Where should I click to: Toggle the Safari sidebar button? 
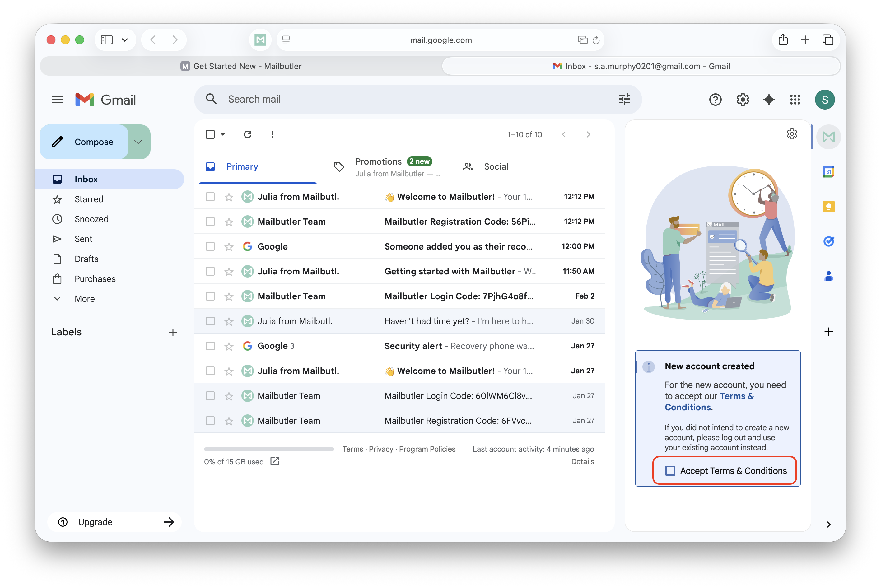coord(107,40)
